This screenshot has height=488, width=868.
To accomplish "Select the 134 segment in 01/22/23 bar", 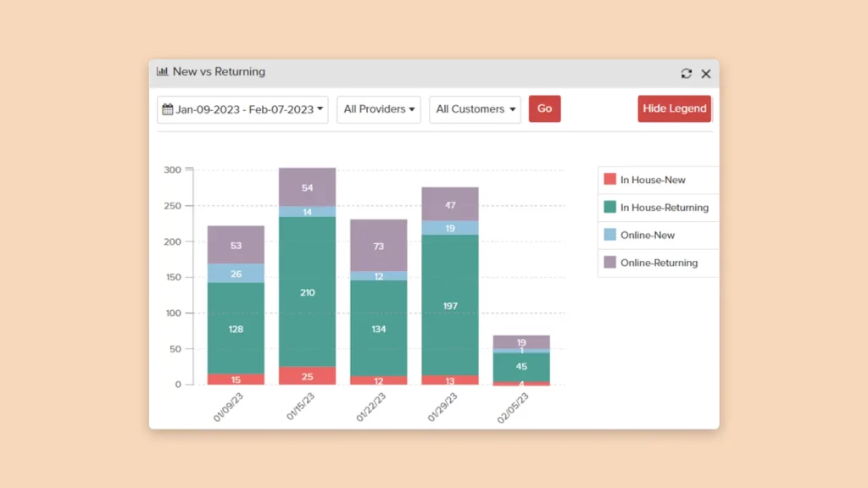I will [x=379, y=329].
